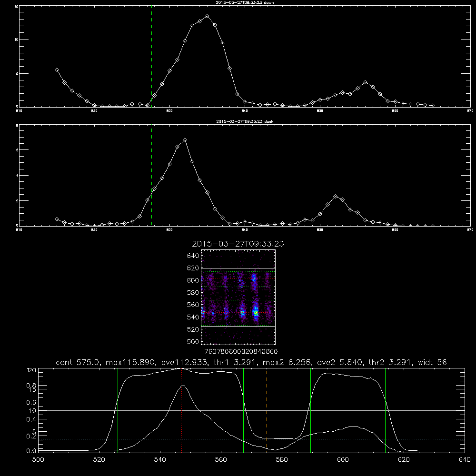Click the '520' label on bottom plot x-axis
The width and height of the screenshot is (476, 476).
pos(99,460)
